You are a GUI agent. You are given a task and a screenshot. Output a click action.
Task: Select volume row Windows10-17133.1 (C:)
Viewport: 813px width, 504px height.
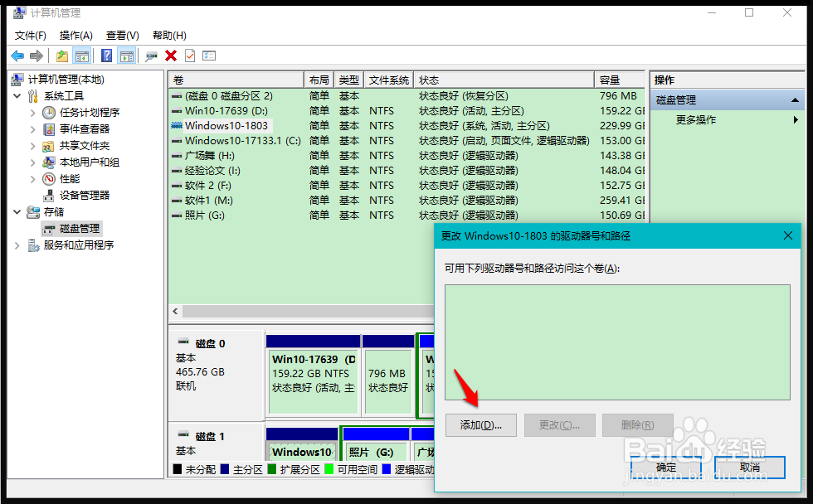[407, 141]
